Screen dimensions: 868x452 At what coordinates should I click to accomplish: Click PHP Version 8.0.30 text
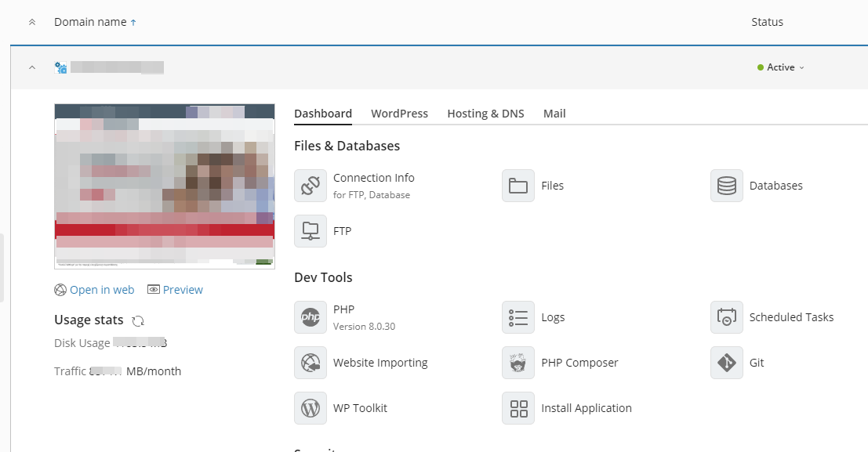click(x=365, y=327)
